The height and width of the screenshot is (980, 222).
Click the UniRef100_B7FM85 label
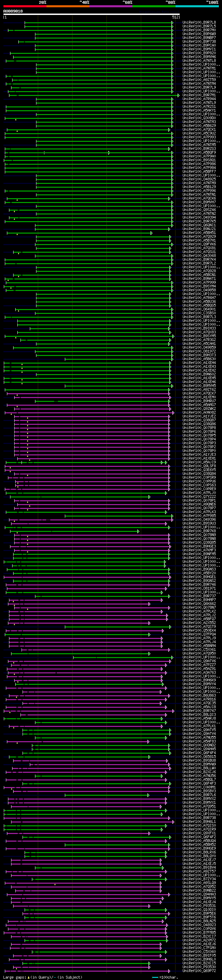coord(199,932)
